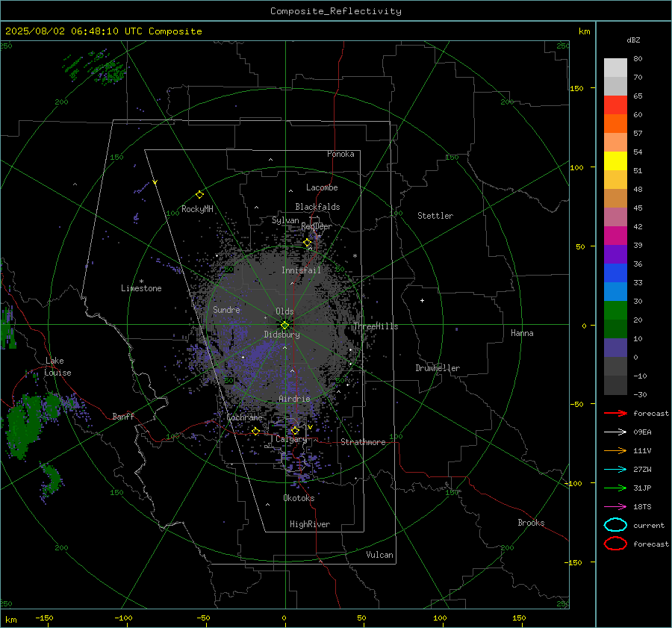672x628 pixels.
Task: Click the 80 dBZ light gray swatch
Action: click(615, 67)
